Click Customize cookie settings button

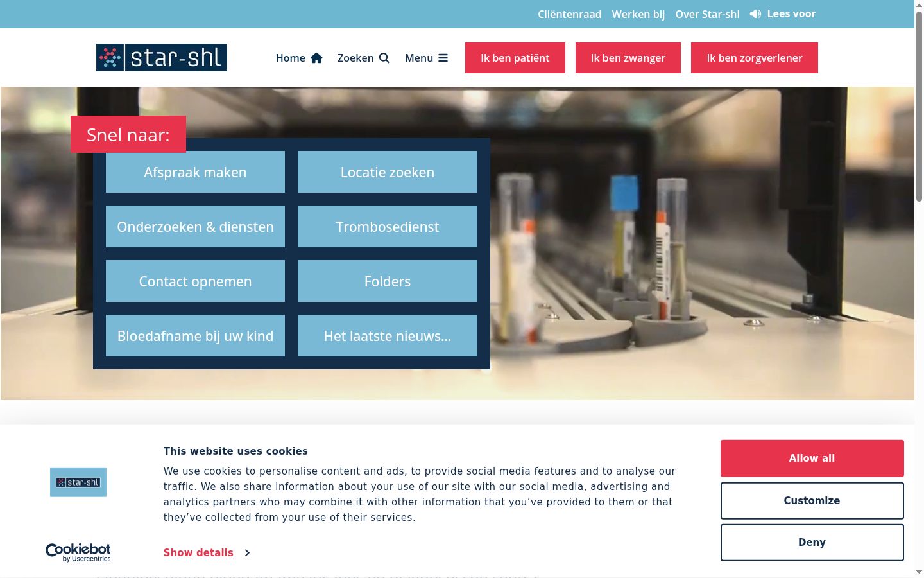point(812,501)
